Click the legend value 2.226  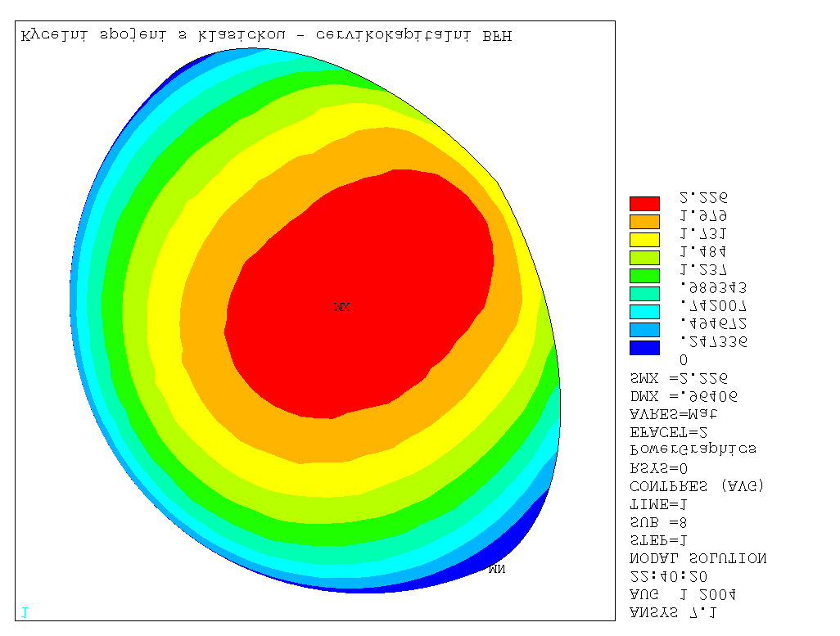tap(703, 198)
